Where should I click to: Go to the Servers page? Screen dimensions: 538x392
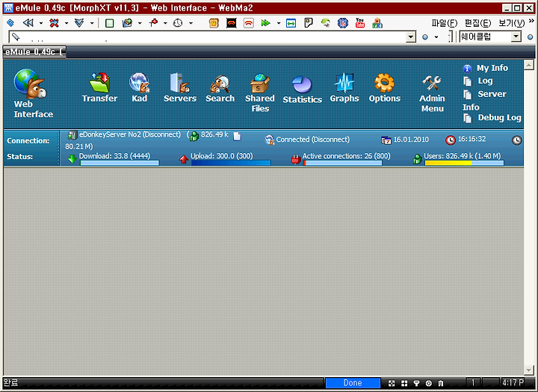tap(180, 88)
